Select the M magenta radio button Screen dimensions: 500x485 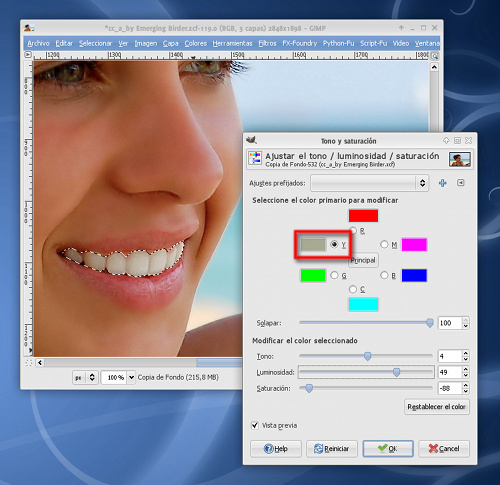(x=384, y=244)
